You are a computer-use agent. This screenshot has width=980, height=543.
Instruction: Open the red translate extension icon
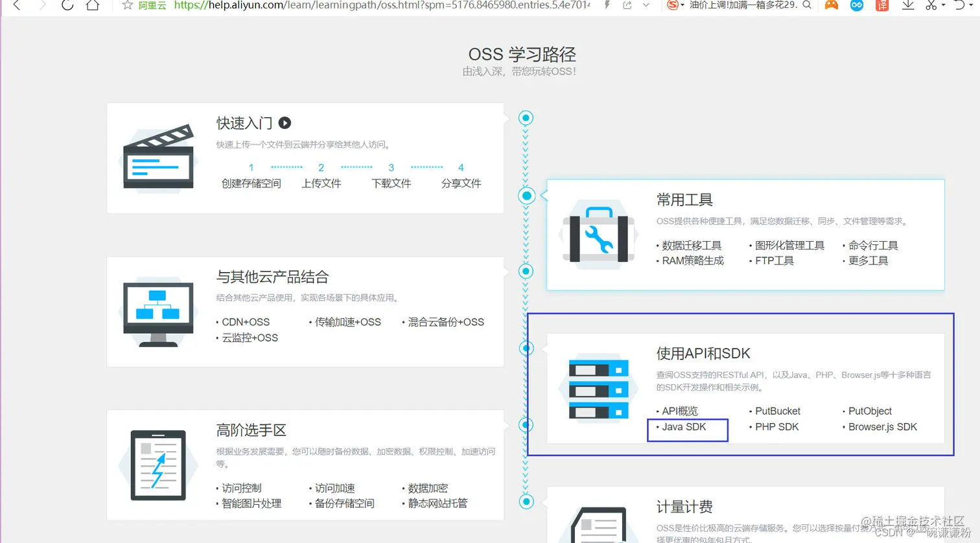click(x=882, y=5)
